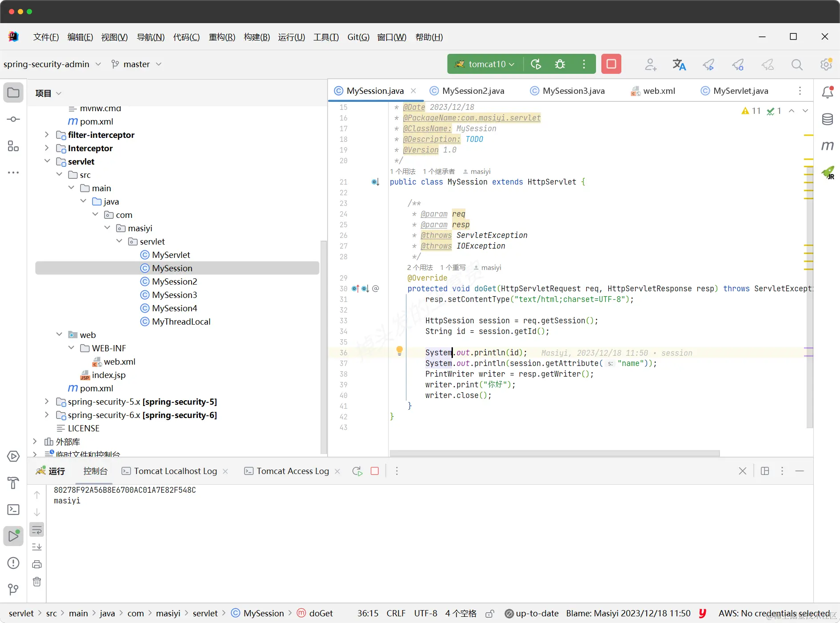Click the 36:15 caret position widget

coord(368,613)
